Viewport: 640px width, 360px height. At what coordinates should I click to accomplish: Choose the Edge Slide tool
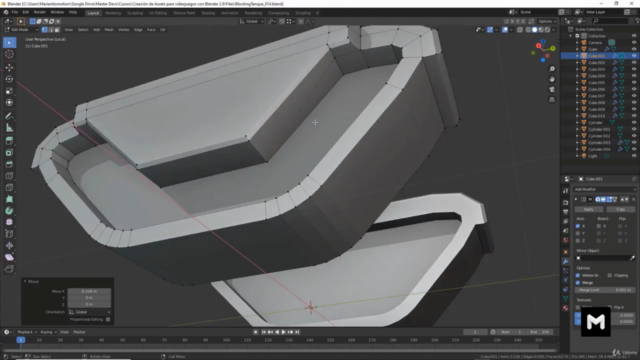(9, 234)
